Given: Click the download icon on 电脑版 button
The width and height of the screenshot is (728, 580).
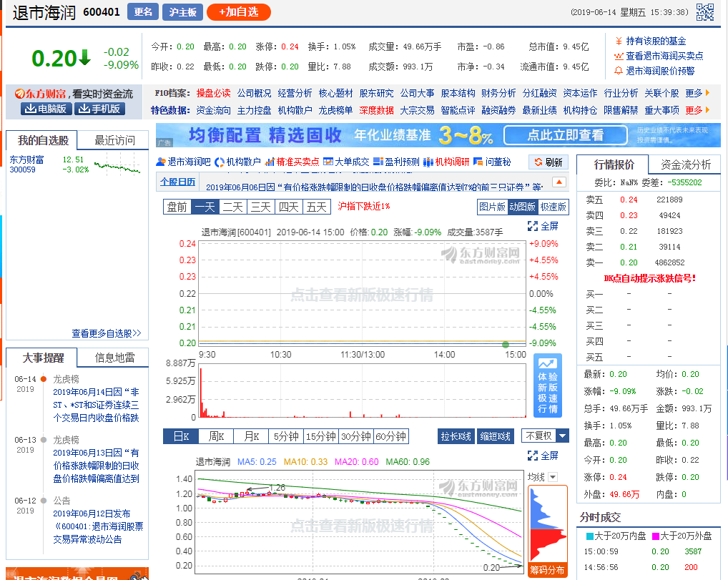Looking at the screenshot, I should pyautogui.click(x=31, y=109).
